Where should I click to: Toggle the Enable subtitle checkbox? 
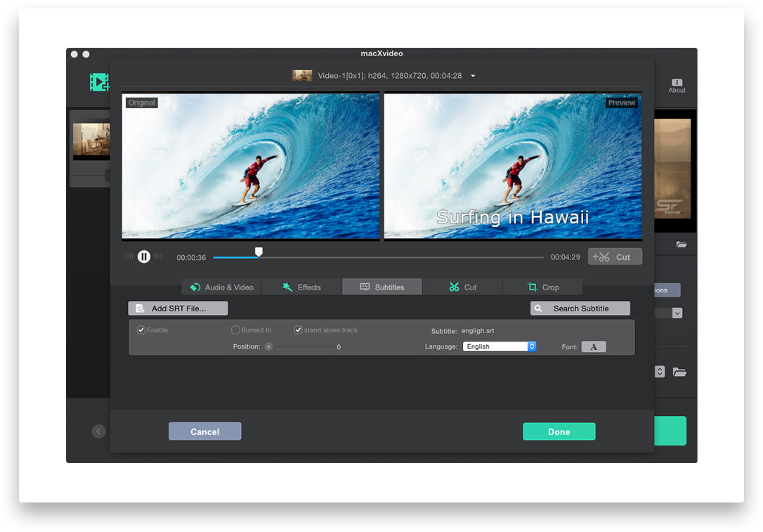141,330
